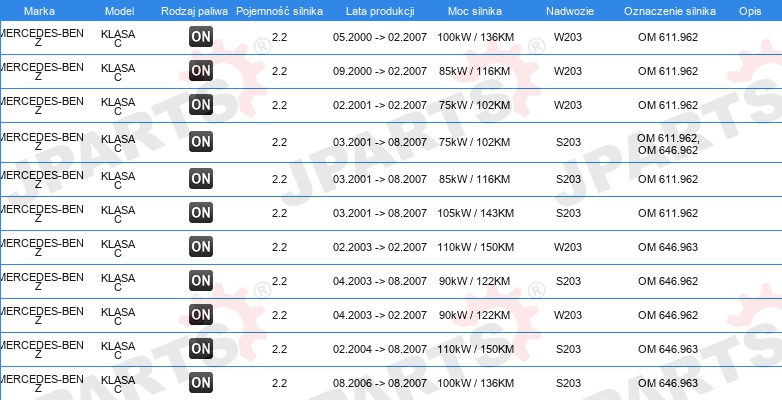Click 110kW / 150KM in the 02.2003 row
Image resolution: width=782 pixels, height=400 pixels.
[x=475, y=247]
